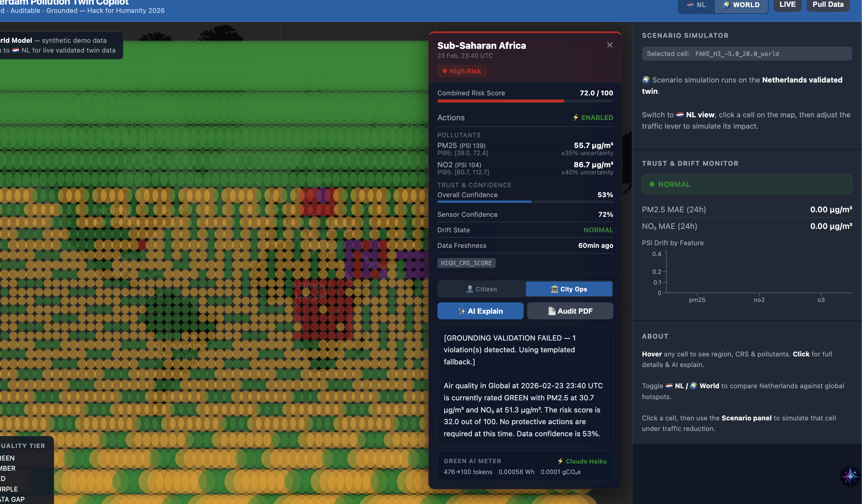Viewport: 862px width, 504px height.
Task: Select the City Ops tab
Action: tap(569, 289)
